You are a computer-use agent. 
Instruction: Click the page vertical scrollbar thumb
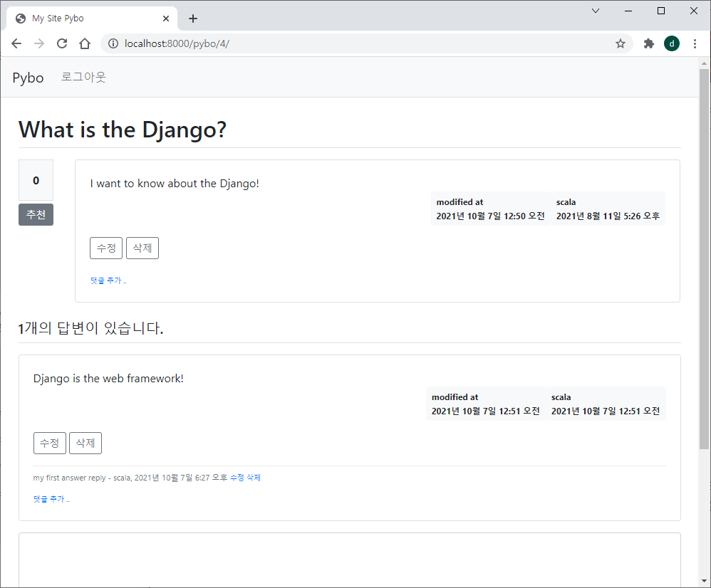[x=704, y=258]
